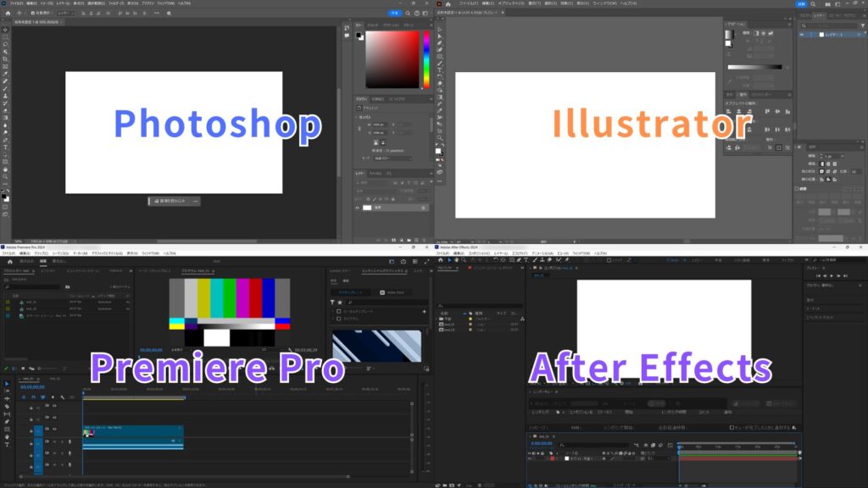
Task: Select the Selection tool in Premiere Pro
Action: coord(7,384)
